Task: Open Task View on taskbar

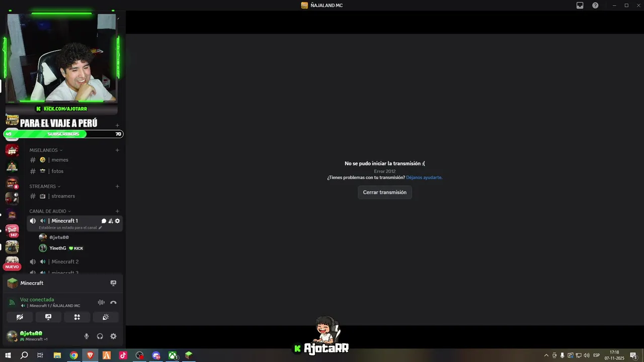Action: pos(40,355)
